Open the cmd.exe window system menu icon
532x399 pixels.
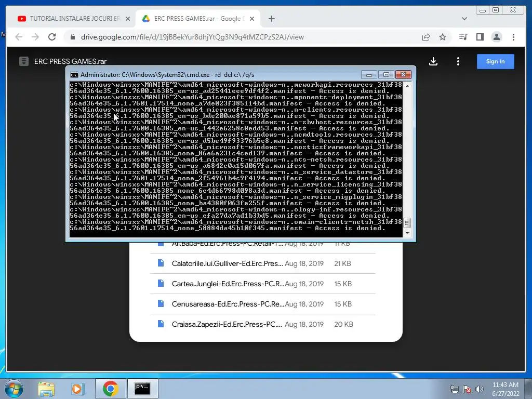click(x=74, y=75)
